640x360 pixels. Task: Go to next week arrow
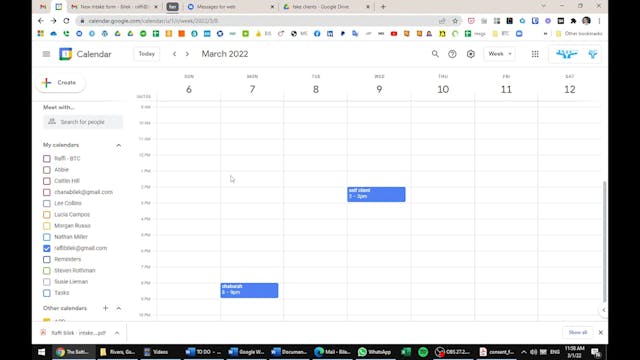tap(187, 54)
